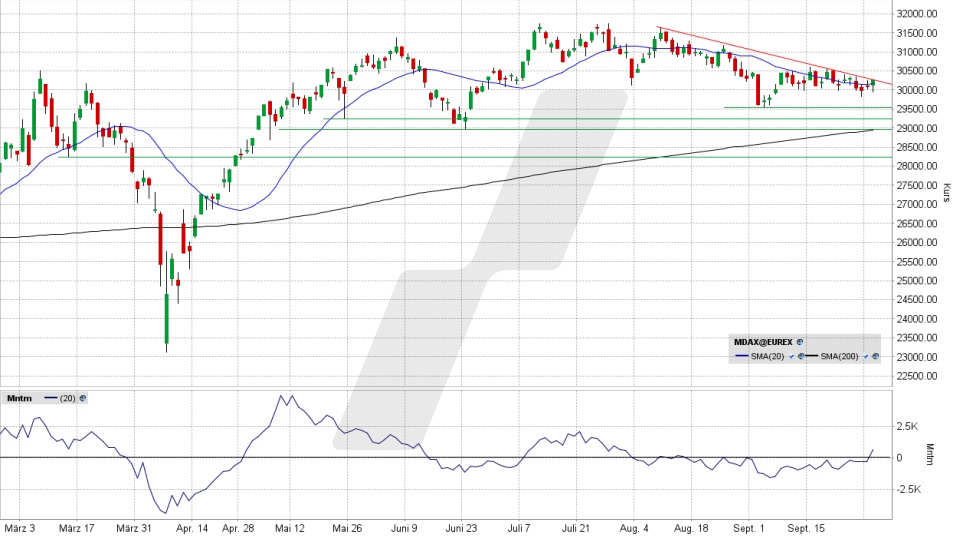
Task: Click the 'Sept. 15' date on time axis
Action: coord(806,526)
